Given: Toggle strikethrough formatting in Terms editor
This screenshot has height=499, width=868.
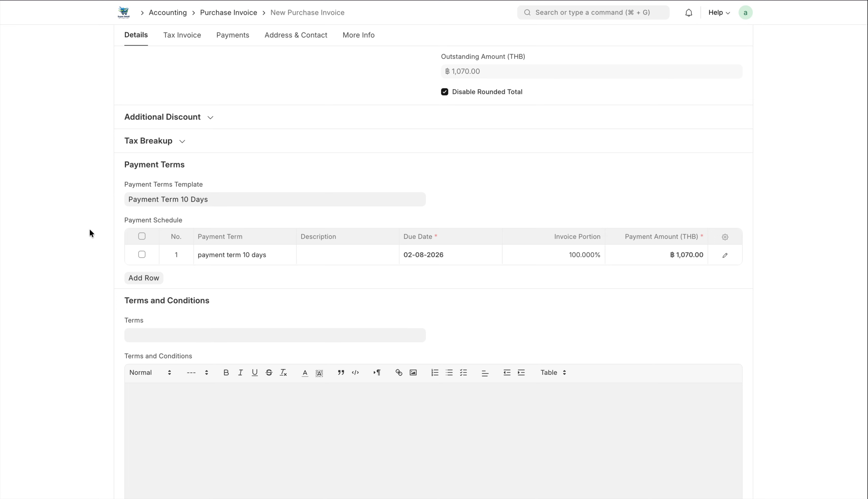Looking at the screenshot, I should [x=269, y=372].
